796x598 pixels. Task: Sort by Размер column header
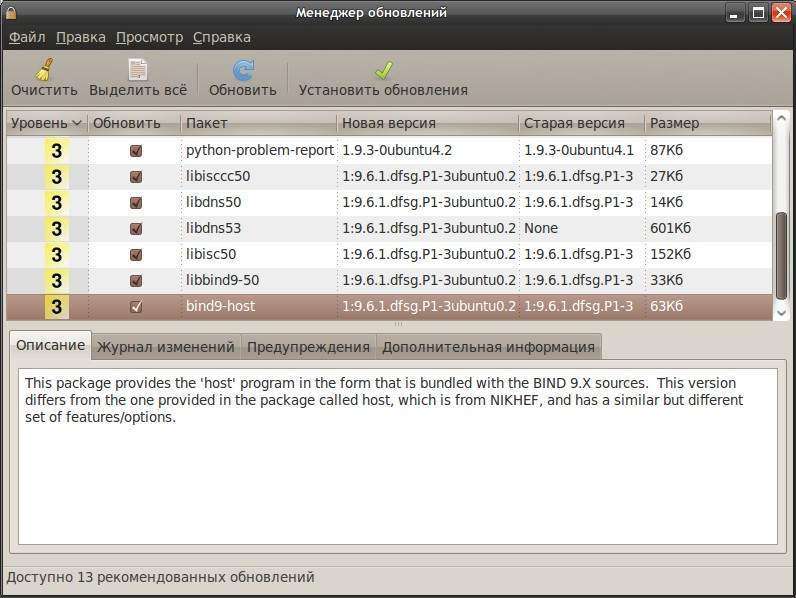tap(708, 123)
